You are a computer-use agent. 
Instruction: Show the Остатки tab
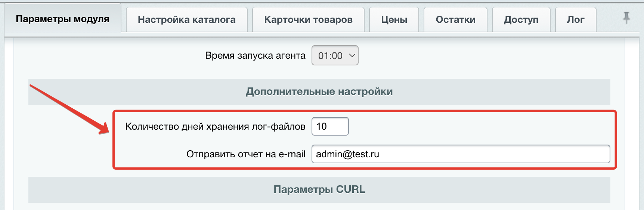(x=455, y=20)
